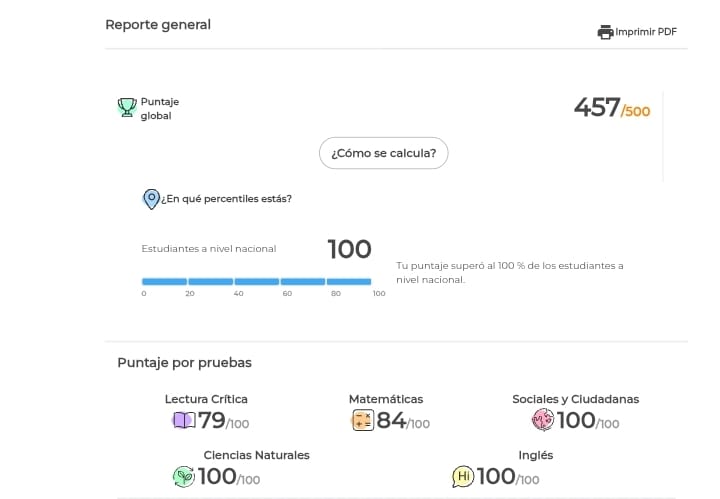
Task: Click the Matemáticas calculator icon
Action: pos(362,421)
